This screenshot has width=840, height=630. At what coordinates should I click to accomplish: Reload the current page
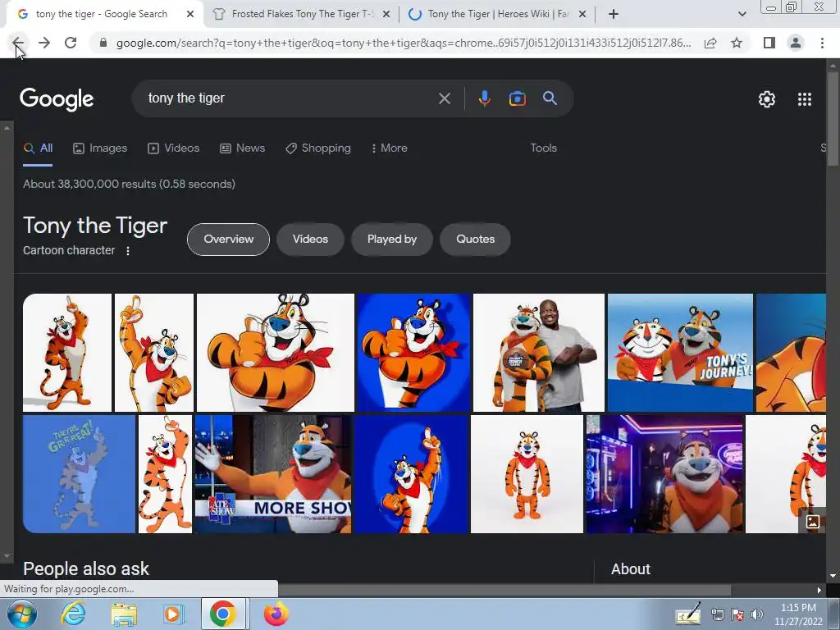71,43
